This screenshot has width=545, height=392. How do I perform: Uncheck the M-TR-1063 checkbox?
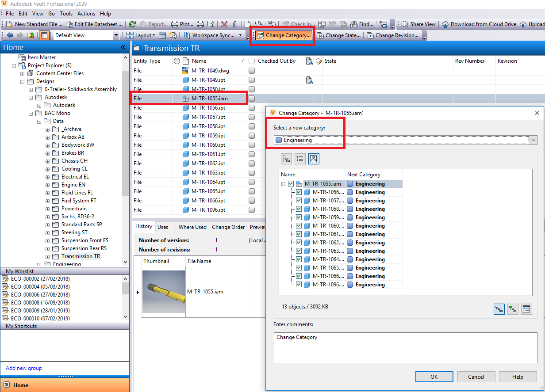[x=299, y=251]
